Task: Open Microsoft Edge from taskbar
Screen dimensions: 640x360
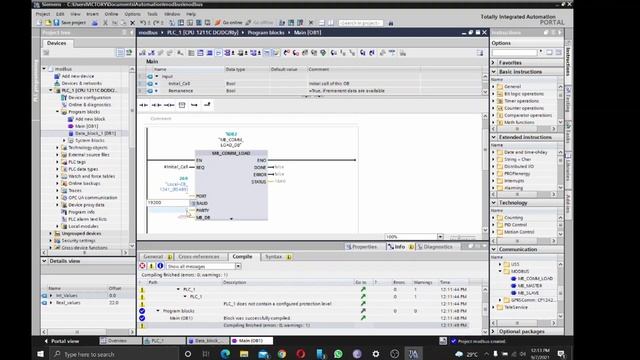Action: click(x=225, y=354)
